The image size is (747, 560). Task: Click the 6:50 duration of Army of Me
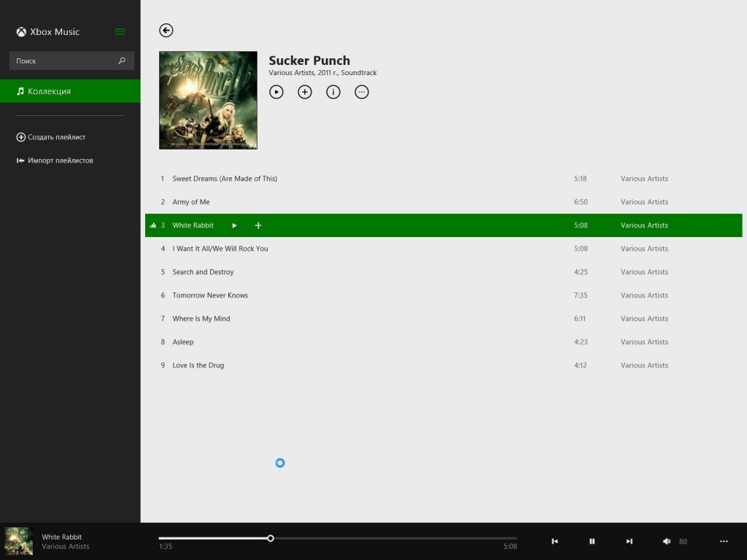(x=580, y=202)
